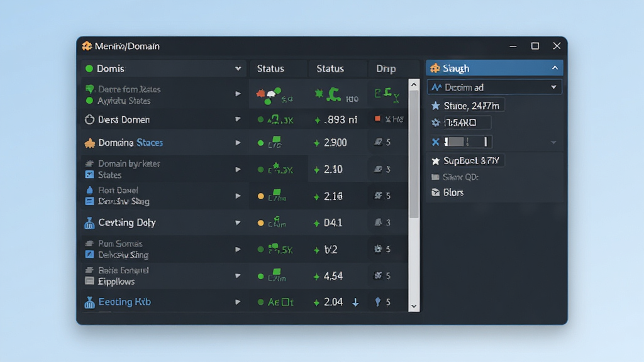Click the input field beside the gear icon
The height and width of the screenshot is (362, 644).
click(x=467, y=123)
